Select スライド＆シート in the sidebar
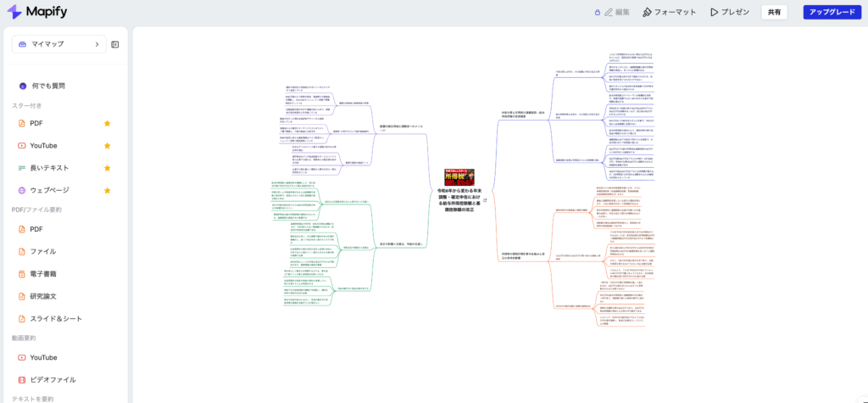 55,318
